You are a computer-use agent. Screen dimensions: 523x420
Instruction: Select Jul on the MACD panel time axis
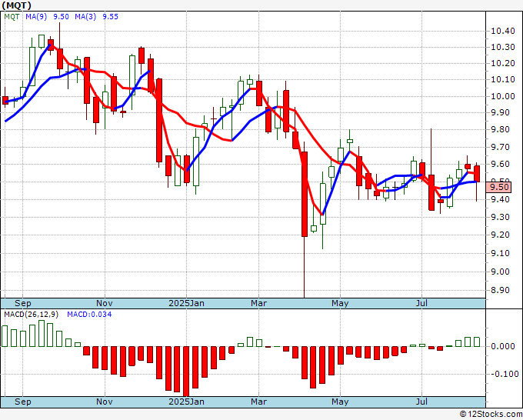click(421, 402)
